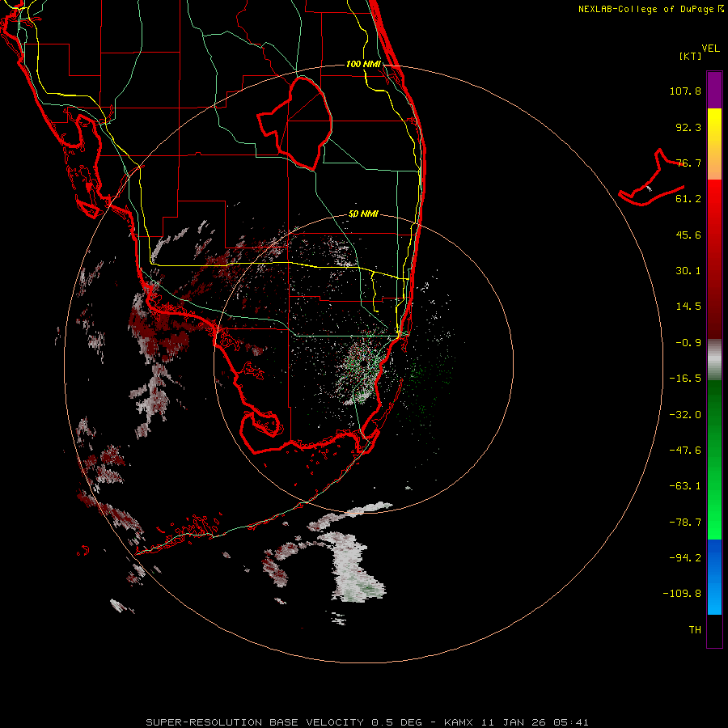Click the NEXLAB-College of DuPage credit text
Viewport: 728px width, 728px height.
click(x=650, y=9)
